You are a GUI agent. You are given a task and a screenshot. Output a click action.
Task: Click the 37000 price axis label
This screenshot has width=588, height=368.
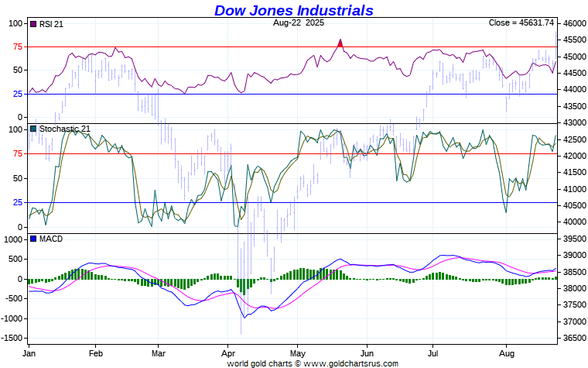(x=574, y=322)
